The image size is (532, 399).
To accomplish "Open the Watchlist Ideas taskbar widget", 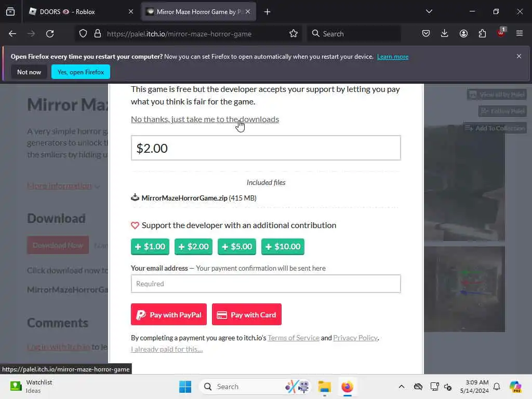I will click(x=32, y=387).
